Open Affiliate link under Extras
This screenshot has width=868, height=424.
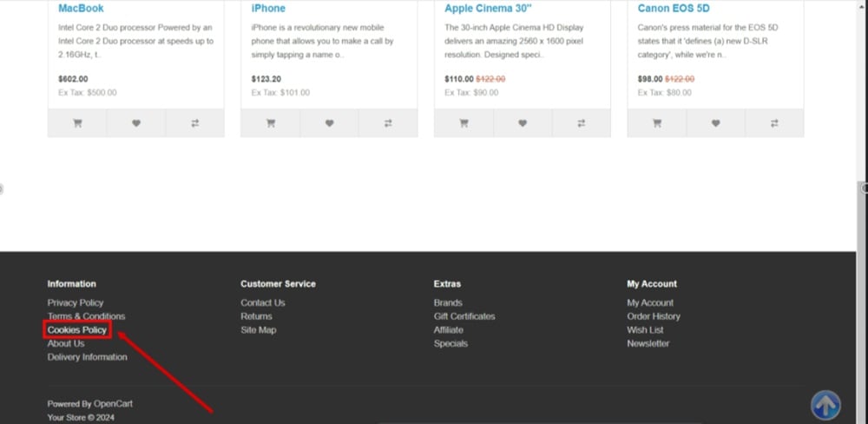coord(449,330)
